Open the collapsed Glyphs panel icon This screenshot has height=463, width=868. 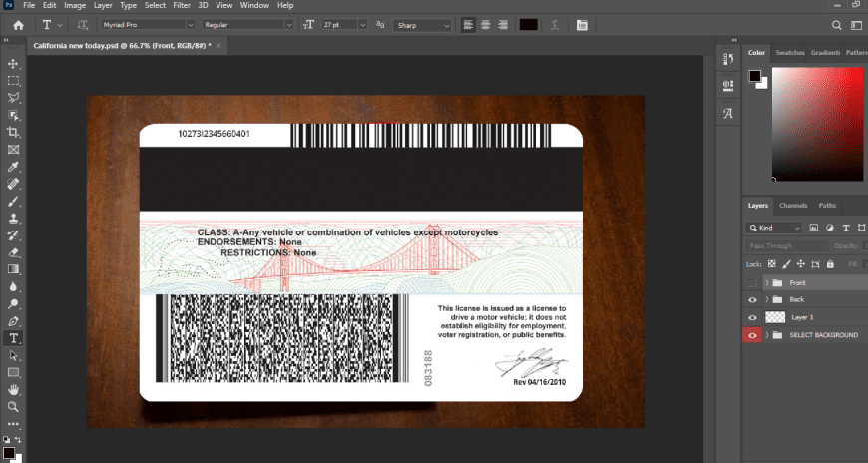click(728, 114)
